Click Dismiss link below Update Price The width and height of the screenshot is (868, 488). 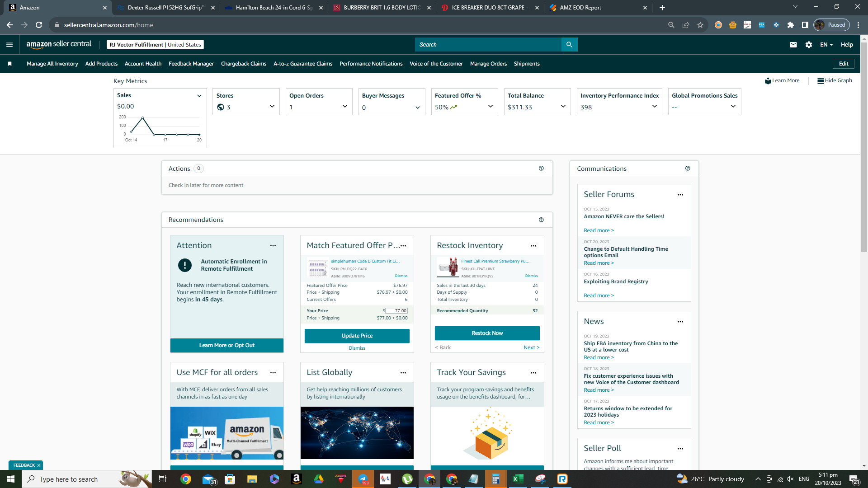coord(357,348)
